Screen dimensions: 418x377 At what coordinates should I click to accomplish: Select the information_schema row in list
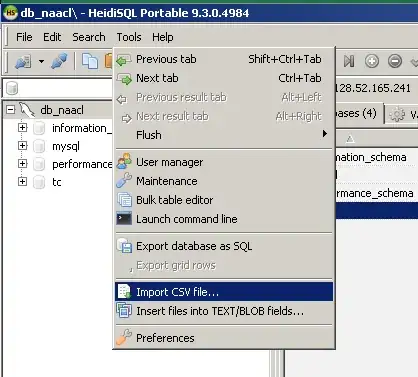click(376, 157)
